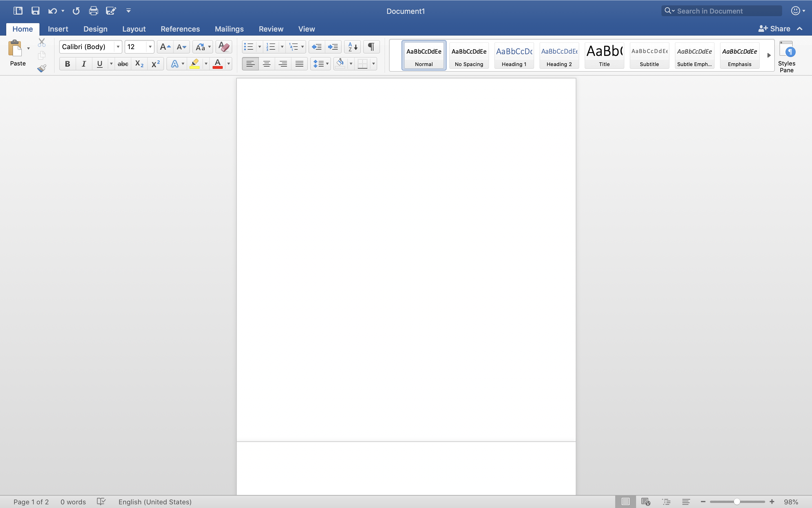Apply the No Spacing style
The image size is (812, 508).
click(x=469, y=55)
